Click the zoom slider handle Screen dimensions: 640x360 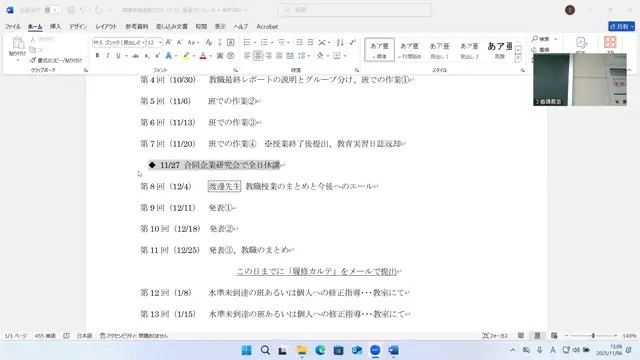(593, 336)
